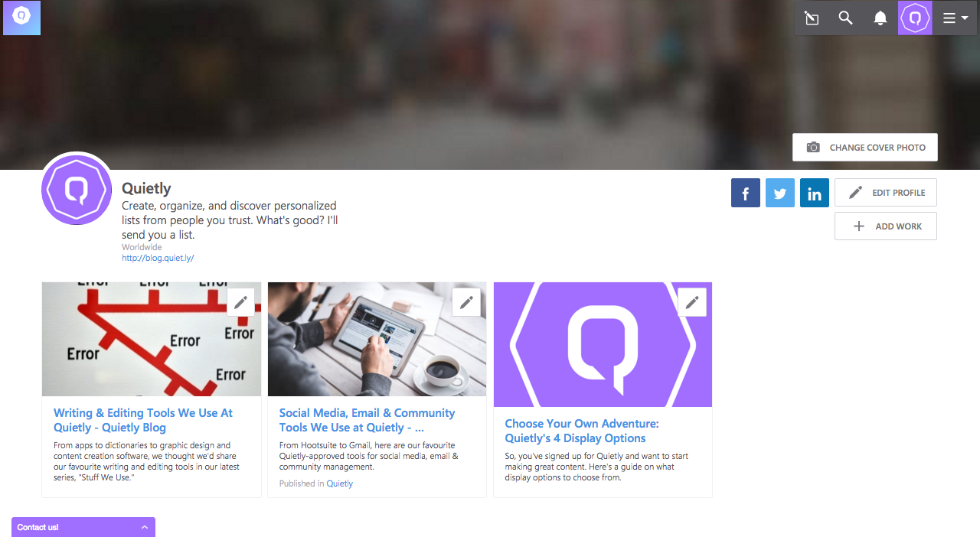The height and width of the screenshot is (537, 980).
Task: Expand the Contact us chat widget
Action: pos(83,527)
